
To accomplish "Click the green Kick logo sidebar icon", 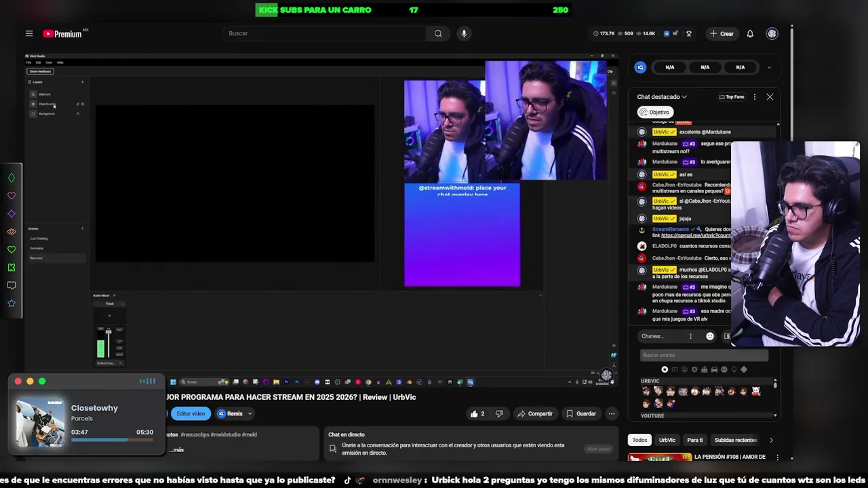I will pyautogui.click(x=12, y=268).
